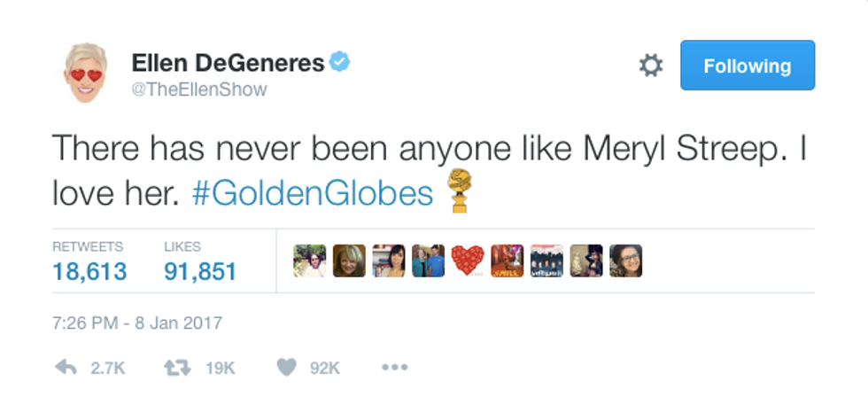Screen dimensions: 868x420
Task: Click the reply arrow icon
Action: (66, 367)
